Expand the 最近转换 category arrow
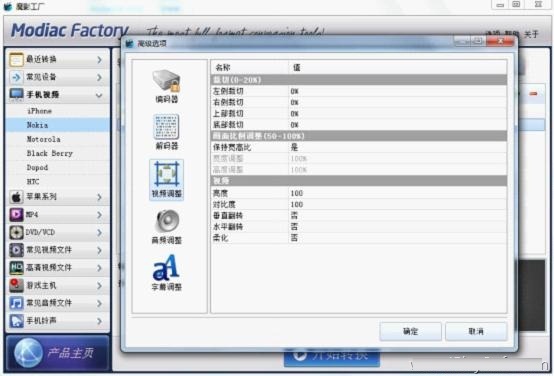Viewport: 554px width, 376px height. click(x=99, y=60)
